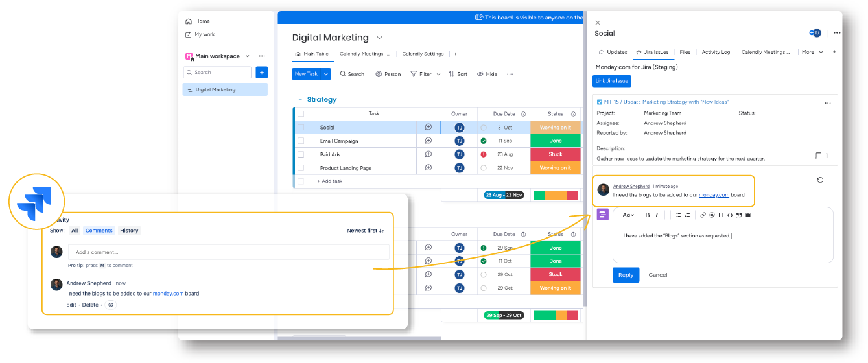
Task: Toggle the Product Landing Page due date circle
Action: click(x=484, y=168)
